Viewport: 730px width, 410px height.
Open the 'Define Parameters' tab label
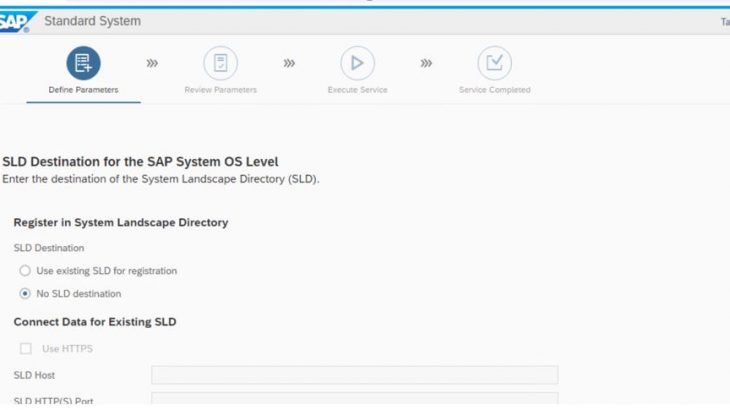click(x=83, y=90)
